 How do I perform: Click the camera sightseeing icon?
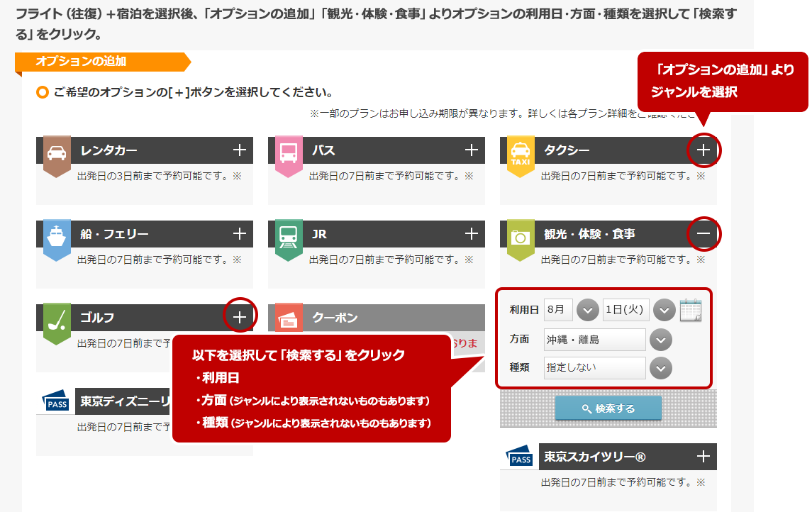tap(521, 236)
